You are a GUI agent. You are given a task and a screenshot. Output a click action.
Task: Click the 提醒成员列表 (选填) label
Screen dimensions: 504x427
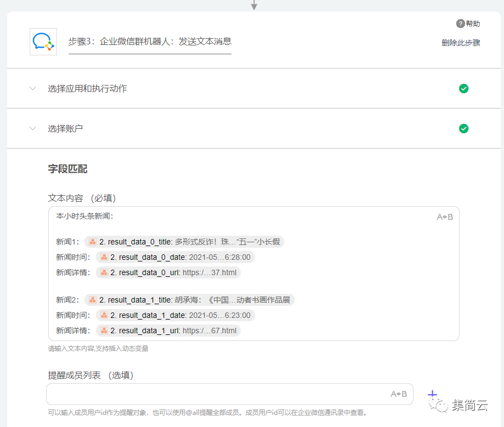click(90, 375)
